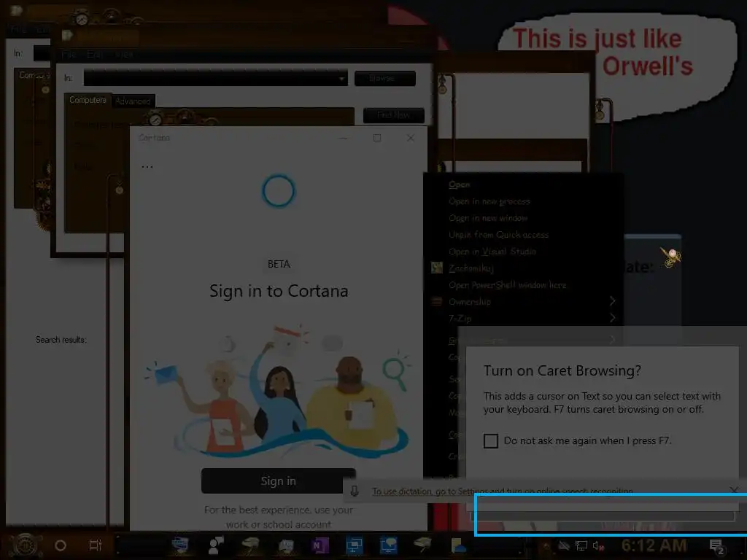
Task: Open Action Center notifications icon
Action: click(x=717, y=547)
